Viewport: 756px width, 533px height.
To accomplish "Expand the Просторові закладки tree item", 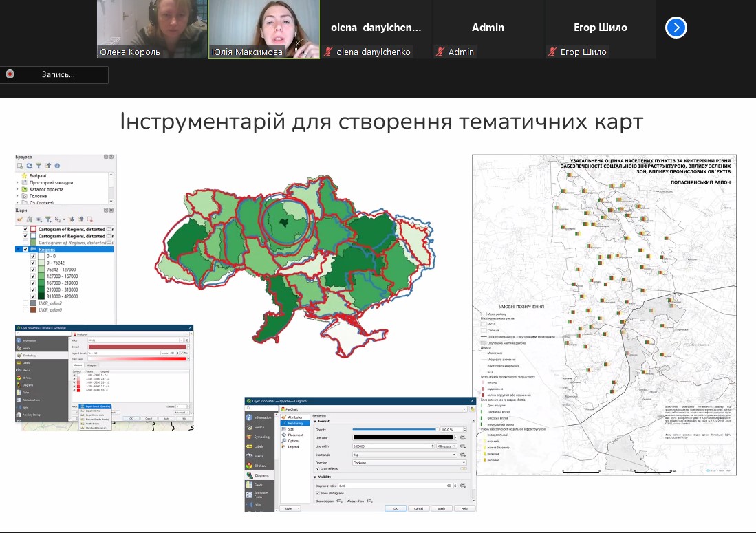I will 17,182.
